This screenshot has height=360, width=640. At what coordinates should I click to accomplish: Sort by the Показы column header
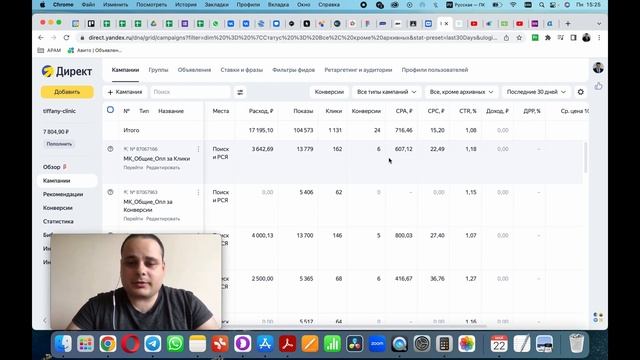coord(303,111)
